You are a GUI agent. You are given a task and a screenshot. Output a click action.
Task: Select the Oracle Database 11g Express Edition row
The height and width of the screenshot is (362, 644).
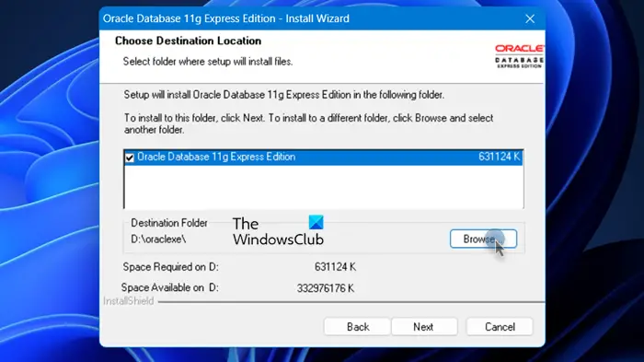(323, 158)
